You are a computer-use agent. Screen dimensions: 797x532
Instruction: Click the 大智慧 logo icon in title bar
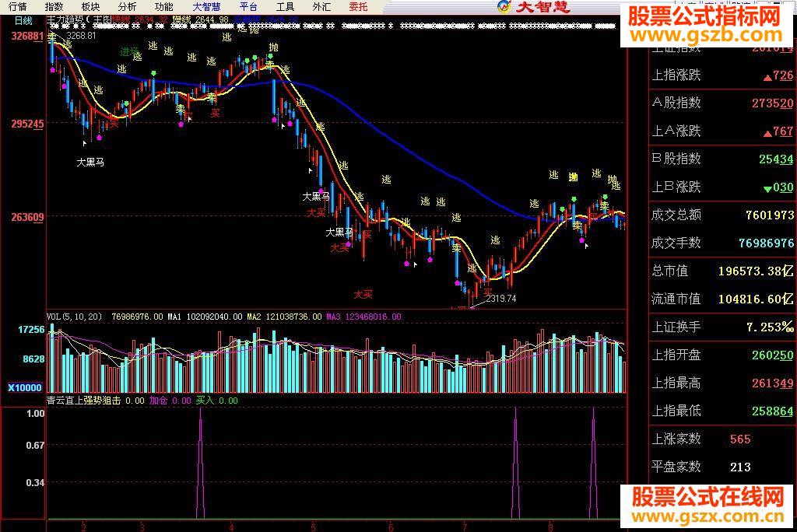click(504, 6)
